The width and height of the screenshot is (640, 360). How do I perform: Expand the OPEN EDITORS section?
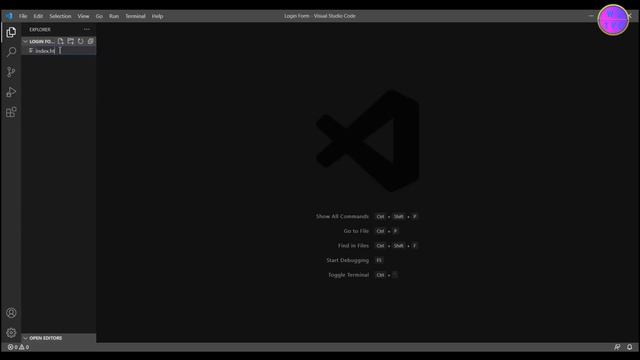pos(59,338)
